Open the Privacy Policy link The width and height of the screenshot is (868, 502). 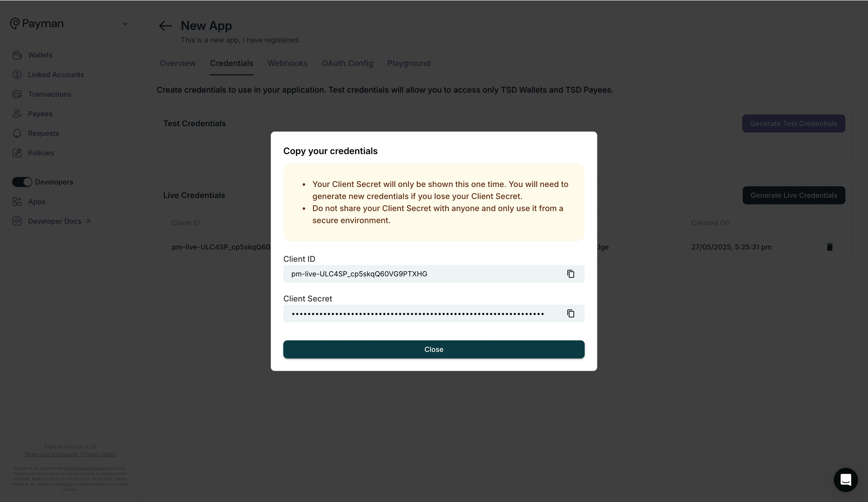pyautogui.click(x=99, y=454)
